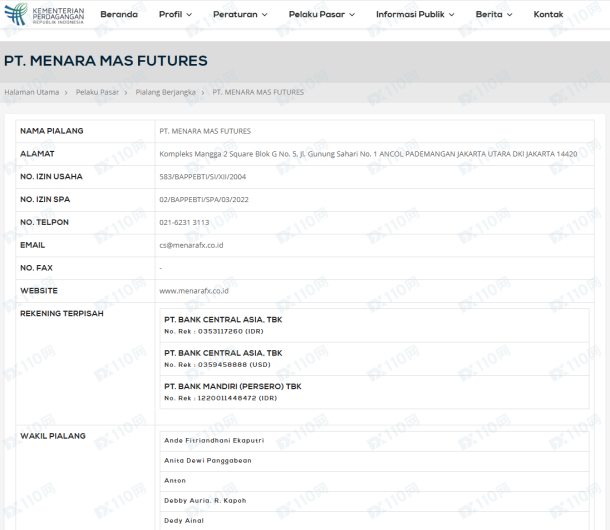Click the PT. MENARA MAS FUTURES breadcrumb
The height and width of the screenshot is (530, 610).
pos(258,92)
